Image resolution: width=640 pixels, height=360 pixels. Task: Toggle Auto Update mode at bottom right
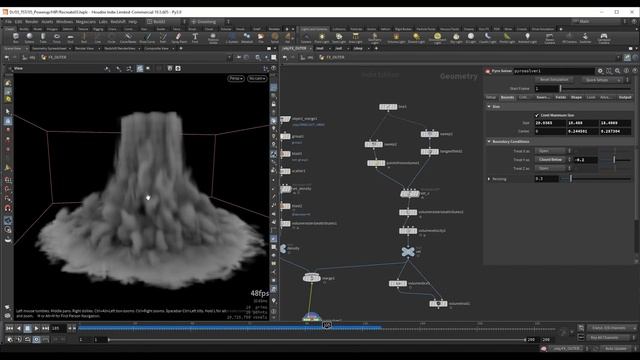(x=616, y=349)
